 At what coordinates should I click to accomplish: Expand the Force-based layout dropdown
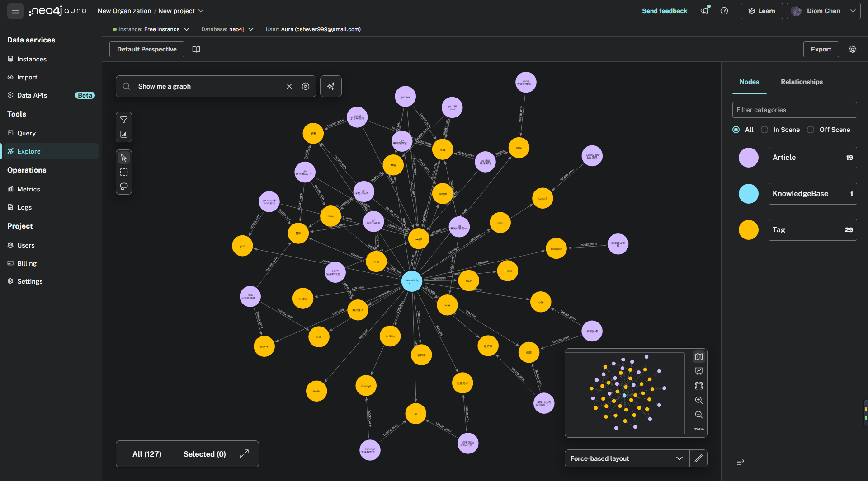(627, 458)
